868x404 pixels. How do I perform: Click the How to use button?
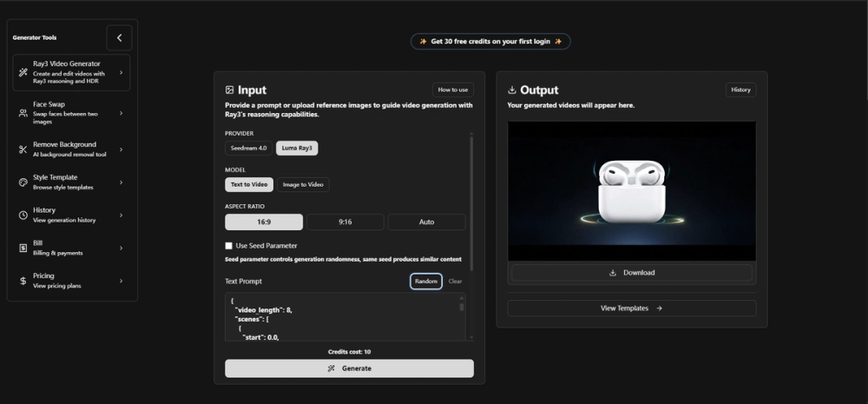click(x=453, y=89)
